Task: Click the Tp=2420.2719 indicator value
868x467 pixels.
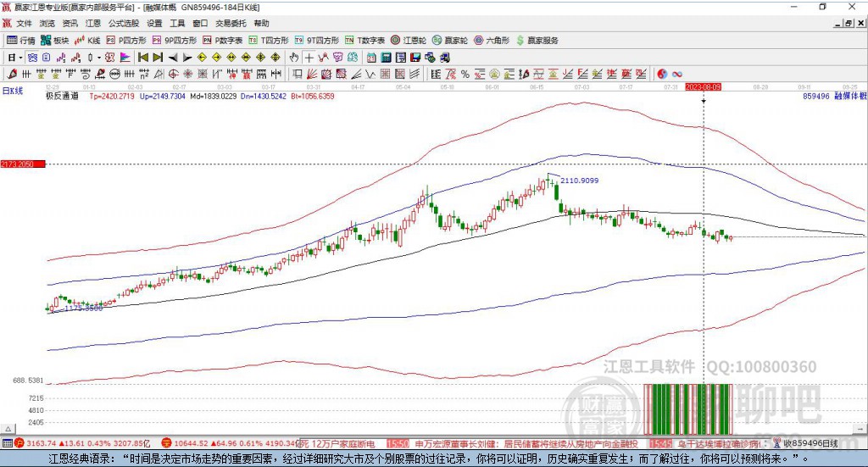Action: point(112,96)
